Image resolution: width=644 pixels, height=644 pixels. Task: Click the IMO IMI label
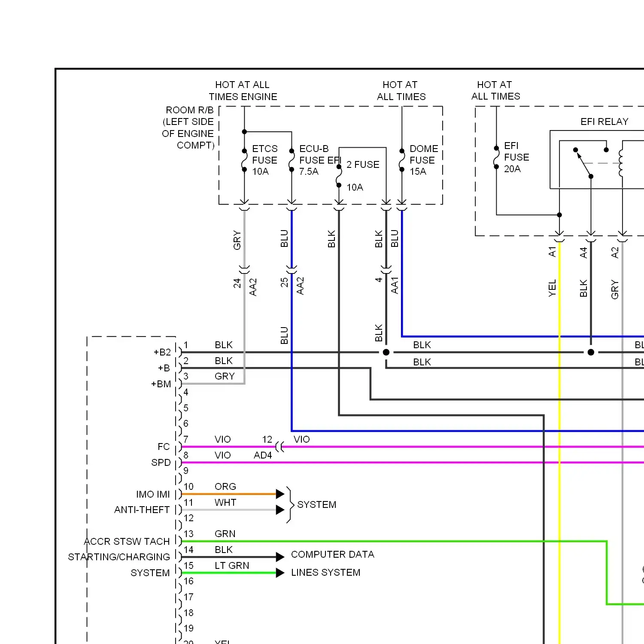(x=153, y=494)
